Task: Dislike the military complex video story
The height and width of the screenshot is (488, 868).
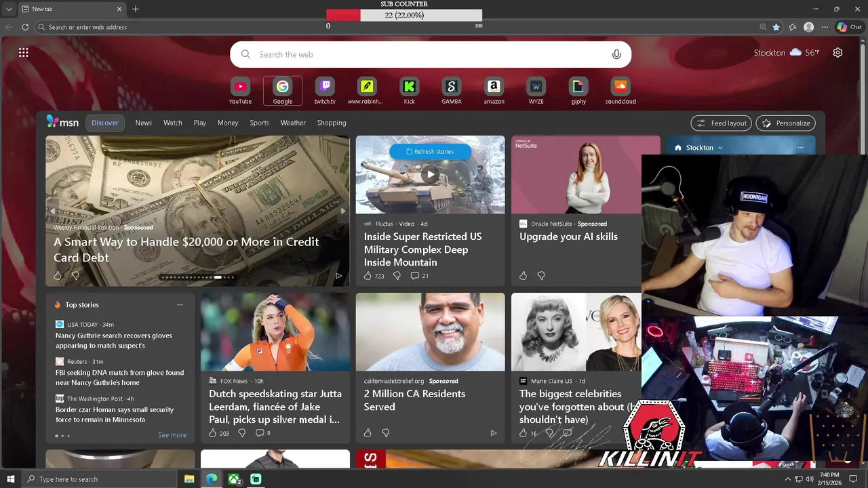Action: pyautogui.click(x=397, y=276)
